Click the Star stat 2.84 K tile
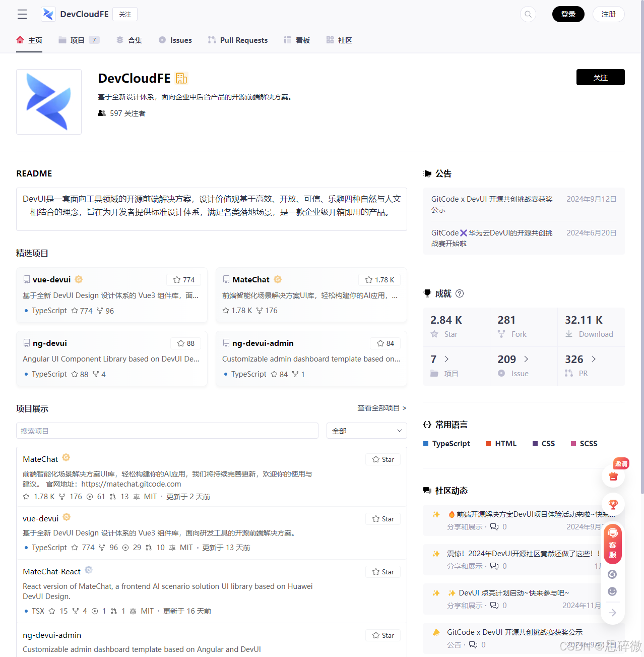644x657 pixels. pos(457,327)
